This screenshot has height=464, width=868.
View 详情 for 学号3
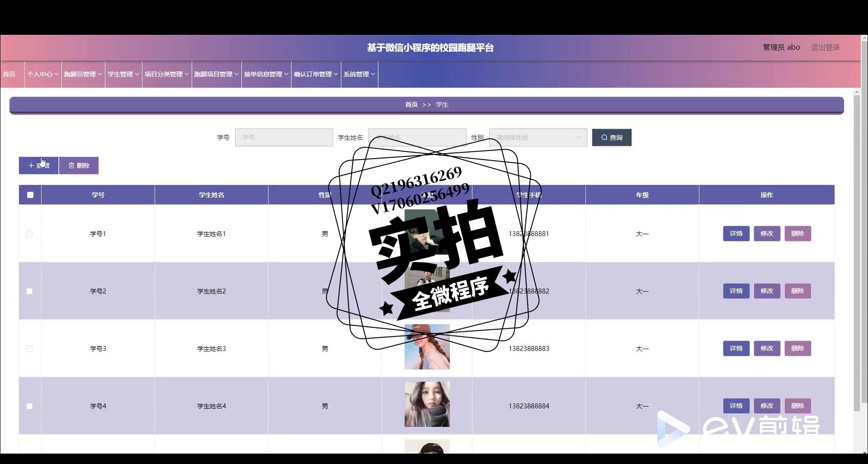(736, 349)
